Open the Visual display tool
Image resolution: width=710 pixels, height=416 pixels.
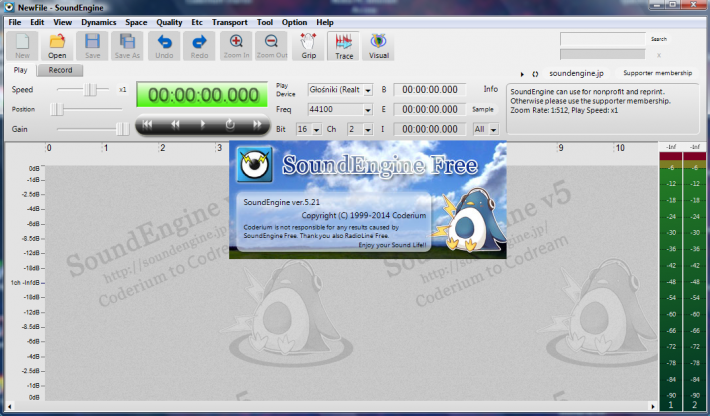[x=379, y=46]
